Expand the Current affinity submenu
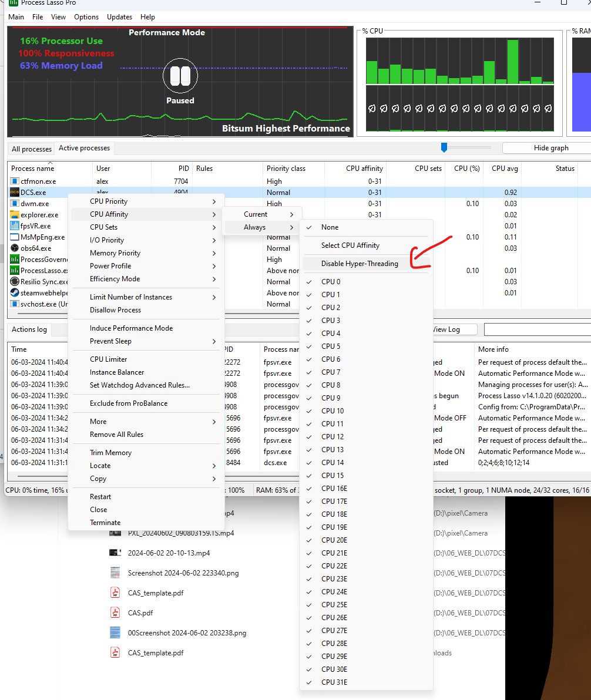The width and height of the screenshot is (591, 700). coord(262,214)
